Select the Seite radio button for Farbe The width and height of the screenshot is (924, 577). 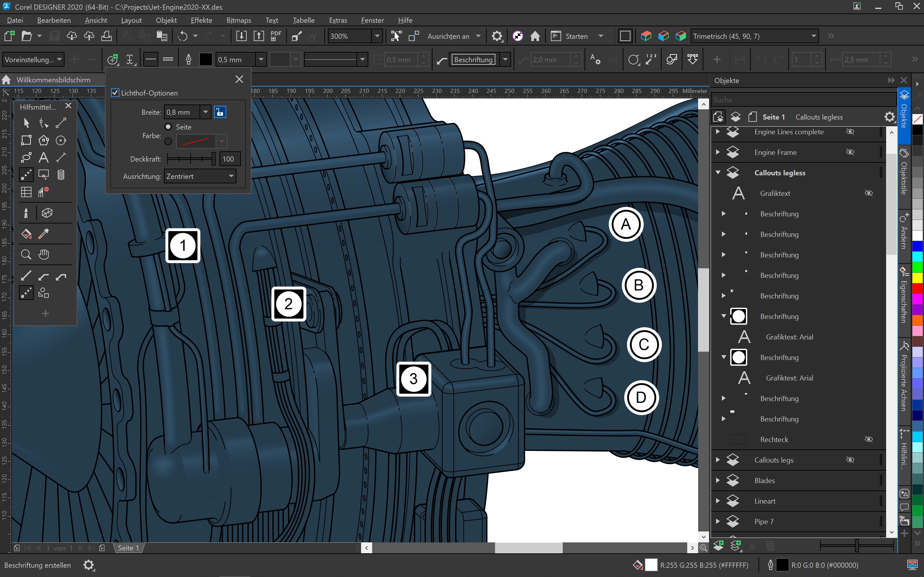pos(168,127)
